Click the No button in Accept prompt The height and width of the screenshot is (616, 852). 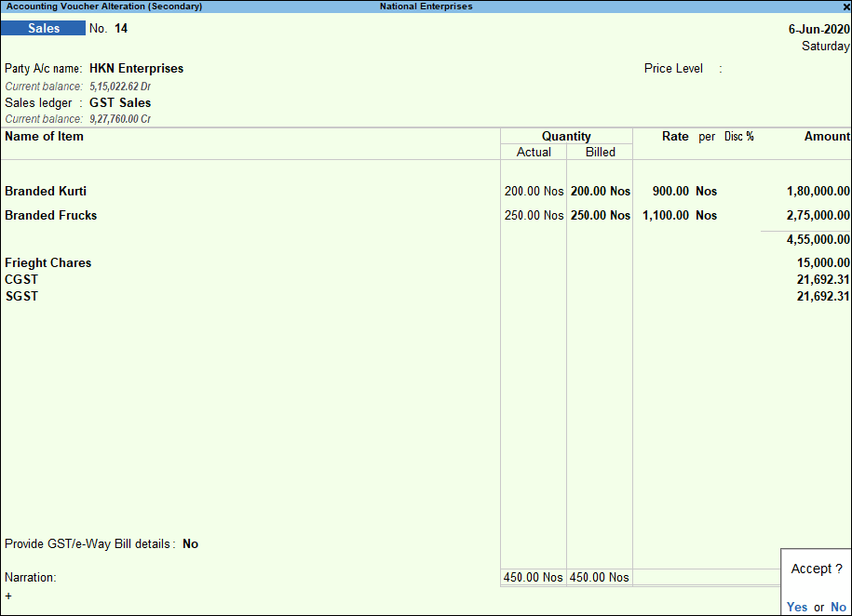click(x=837, y=607)
